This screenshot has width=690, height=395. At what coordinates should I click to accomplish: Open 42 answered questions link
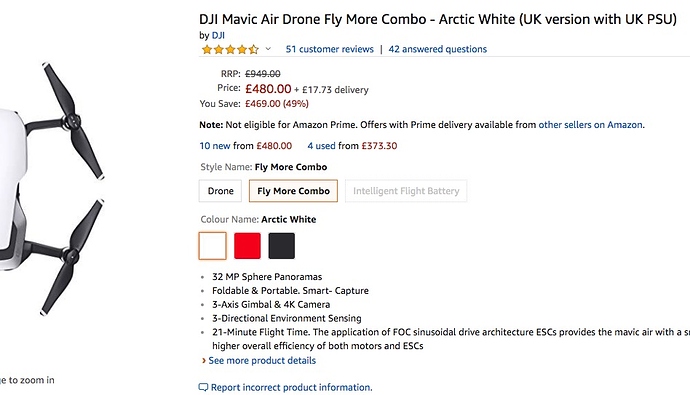point(437,49)
